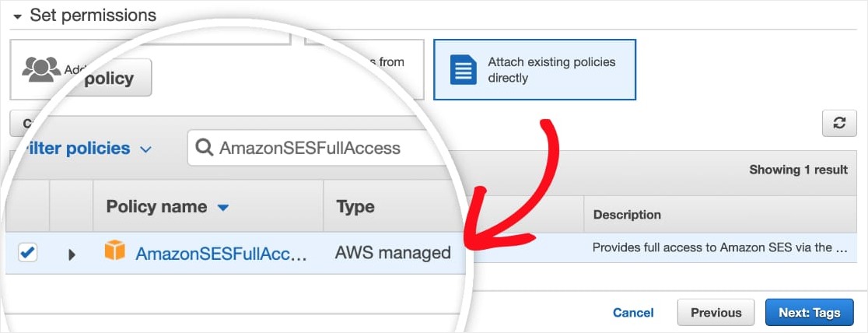Expand the AmazonSESFullAccess row details
This screenshot has height=333, width=868.
[72, 254]
